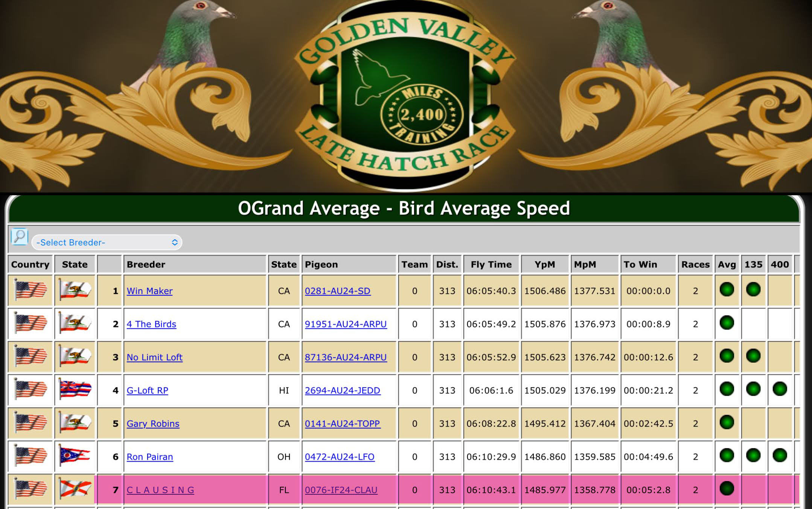The height and width of the screenshot is (509, 812).
Task: Click the green 135 dot for Ron Pairan
Action: (753, 455)
